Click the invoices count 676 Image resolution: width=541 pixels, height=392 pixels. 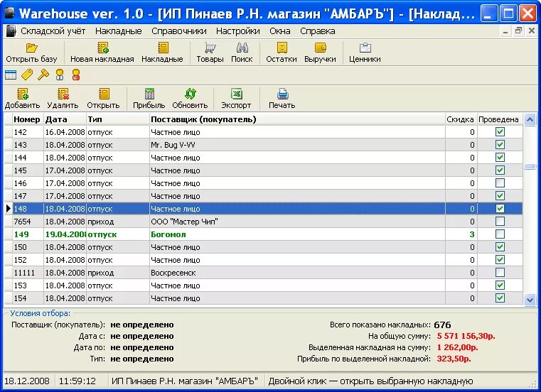pos(442,325)
